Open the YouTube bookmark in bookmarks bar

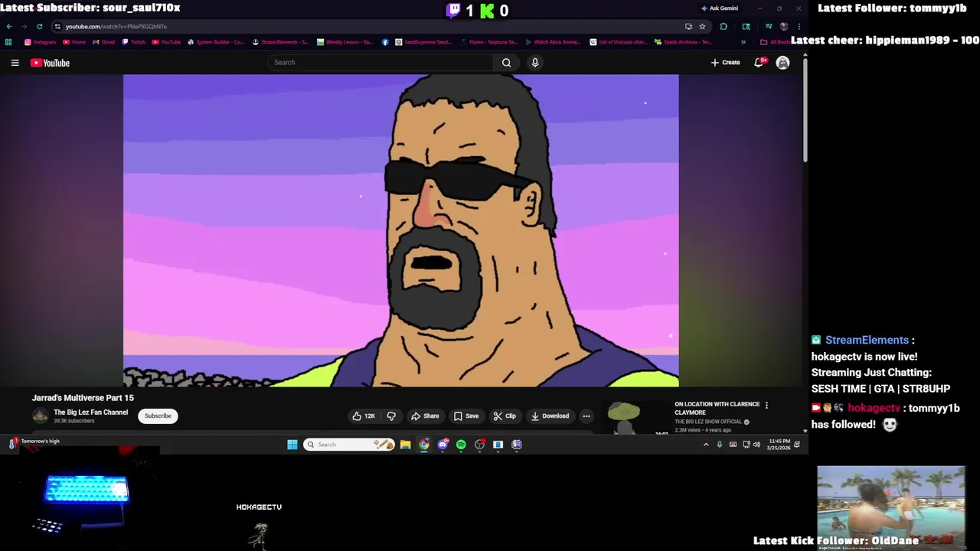point(166,42)
